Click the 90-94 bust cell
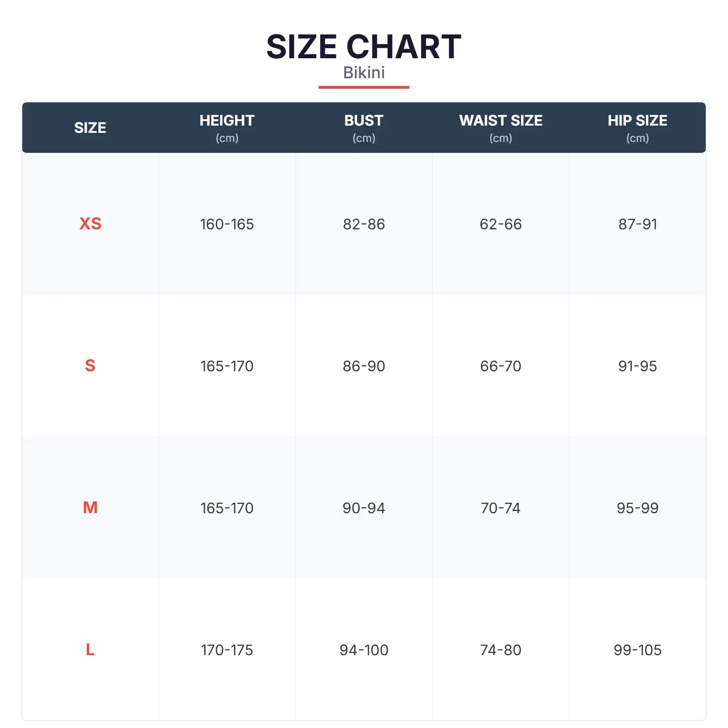Viewport: 728px width, 728px height. (x=364, y=508)
